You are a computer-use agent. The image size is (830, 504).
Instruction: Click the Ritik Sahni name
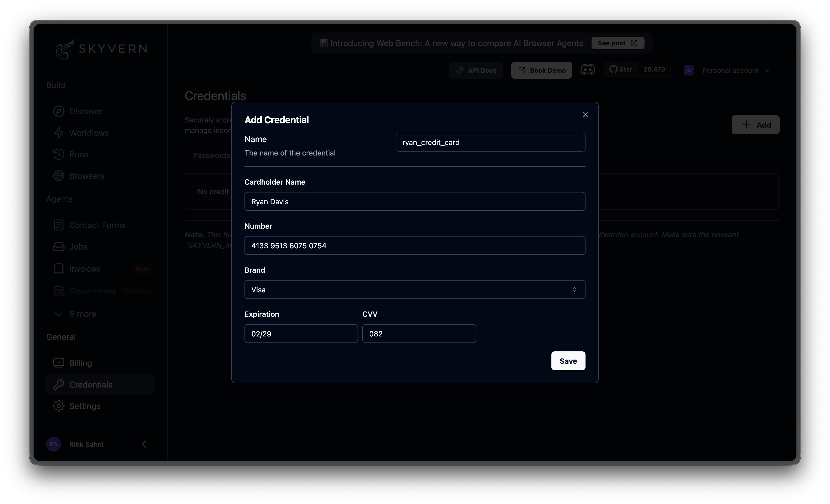[86, 444]
